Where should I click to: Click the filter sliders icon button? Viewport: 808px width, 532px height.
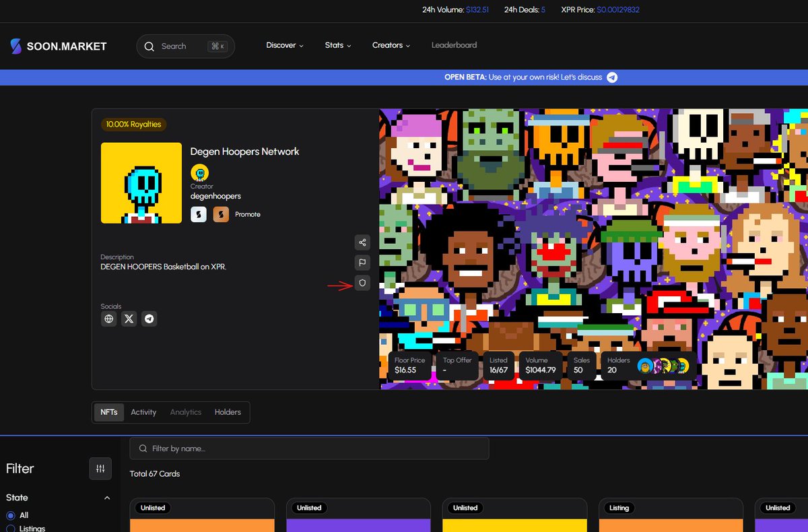click(100, 469)
